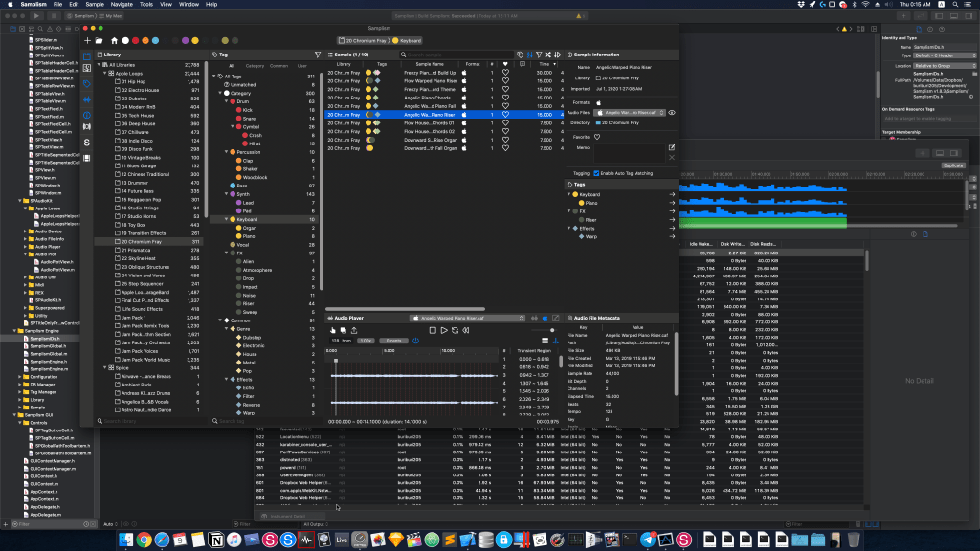
Task: Toggle Enable Auto Tag Matching checkbox
Action: pyautogui.click(x=596, y=173)
